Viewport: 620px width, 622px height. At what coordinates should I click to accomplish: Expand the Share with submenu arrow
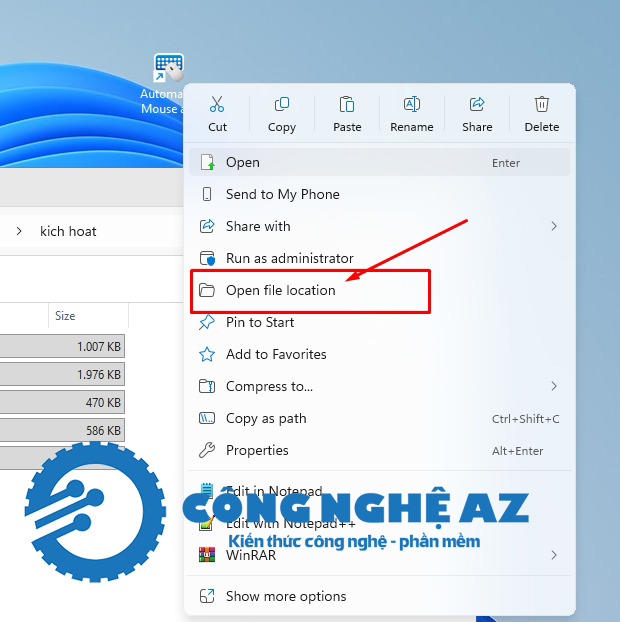tap(554, 226)
